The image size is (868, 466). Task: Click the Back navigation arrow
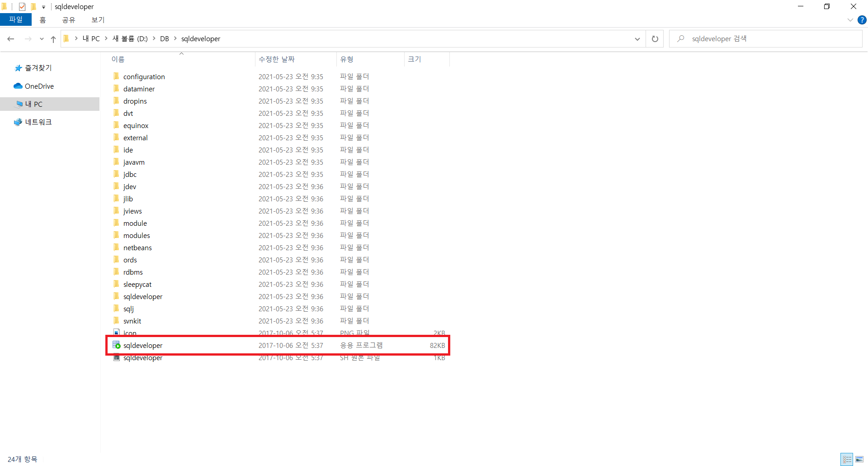pos(11,39)
